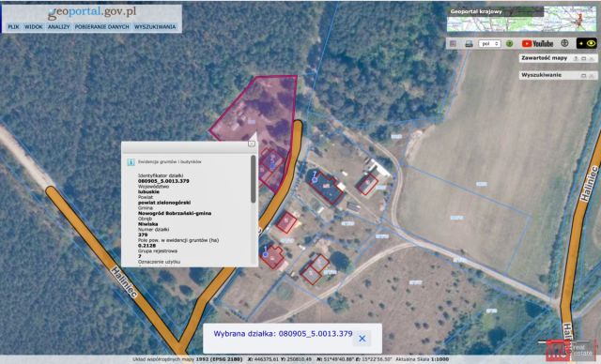The height and width of the screenshot is (364, 601).
Task: Close the parcel info popup
Action: (x=252, y=144)
